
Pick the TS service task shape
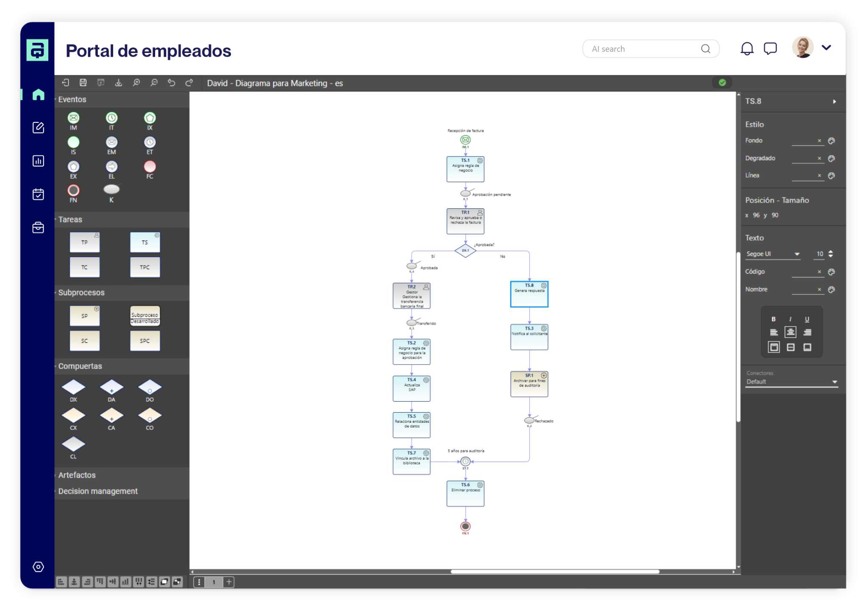coord(145,242)
